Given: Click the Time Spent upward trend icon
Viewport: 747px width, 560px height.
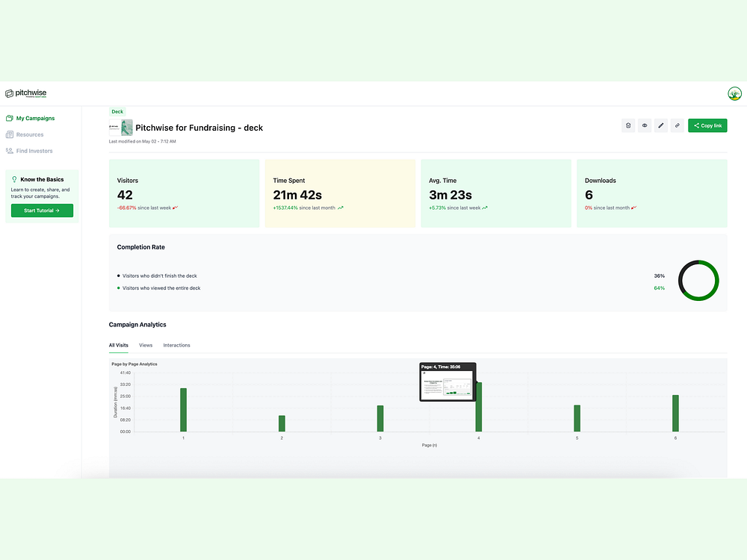Looking at the screenshot, I should [x=340, y=208].
